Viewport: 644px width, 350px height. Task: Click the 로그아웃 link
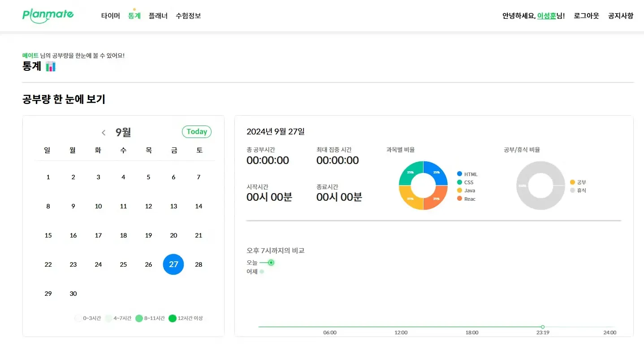coord(586,16)
